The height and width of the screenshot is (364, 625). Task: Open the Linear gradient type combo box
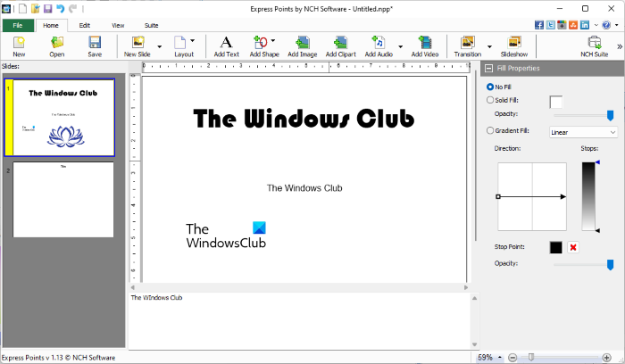(x=584, y=132)
